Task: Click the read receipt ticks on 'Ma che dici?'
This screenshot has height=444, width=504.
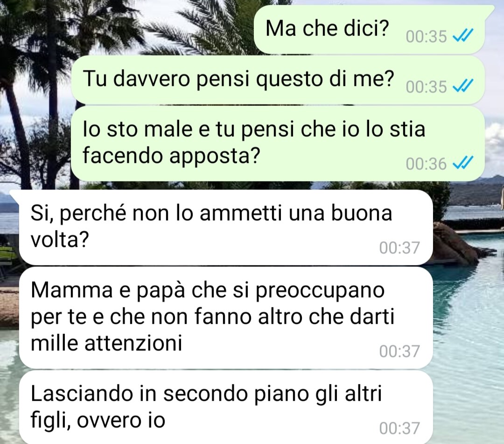Action: point(463,35)
